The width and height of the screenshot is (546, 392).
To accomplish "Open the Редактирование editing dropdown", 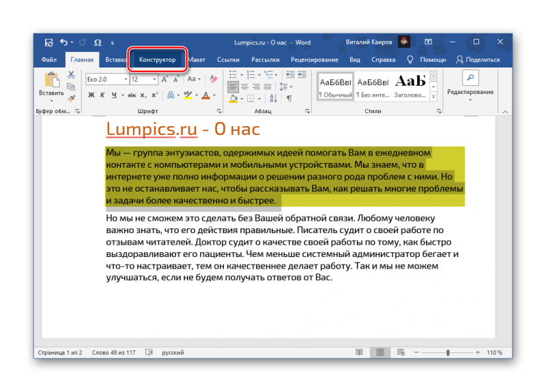I will coord(470,87).
